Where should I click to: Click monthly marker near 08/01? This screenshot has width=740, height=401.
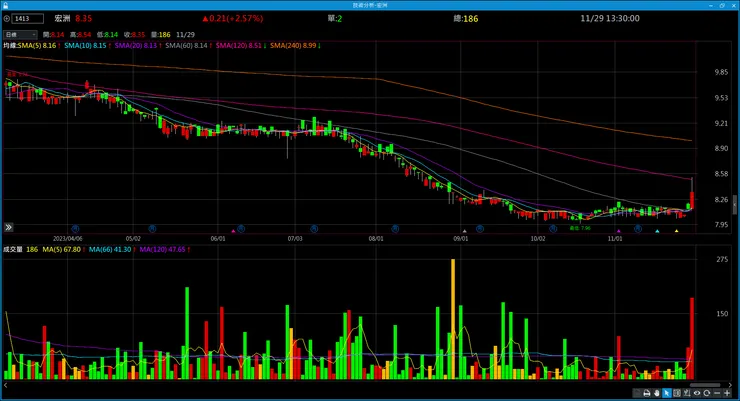click(x=395, y=228)
